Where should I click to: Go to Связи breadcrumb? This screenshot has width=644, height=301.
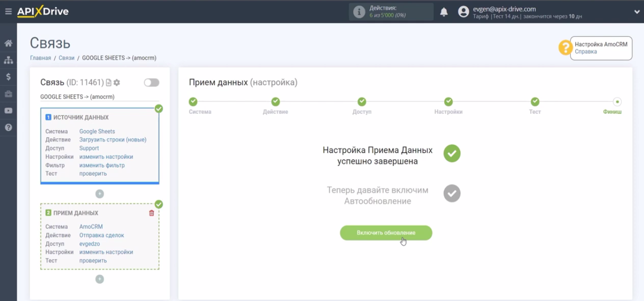(x=66, y=58)
